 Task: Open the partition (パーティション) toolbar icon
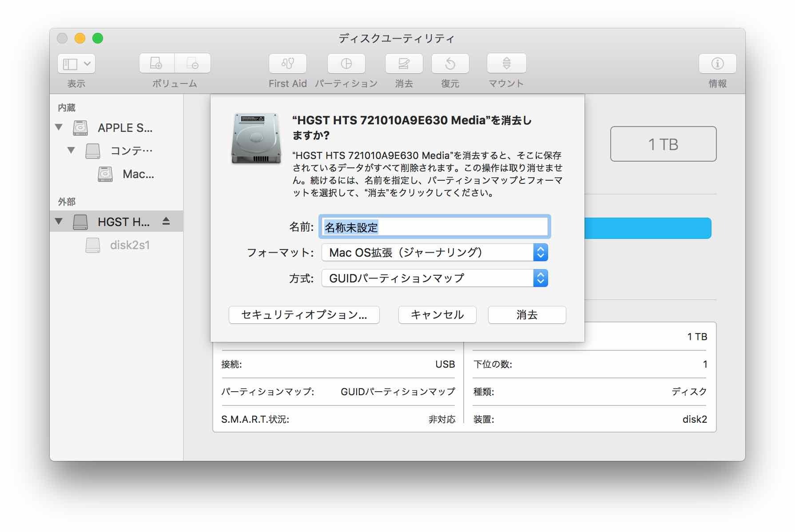click(x=346, y=64)
